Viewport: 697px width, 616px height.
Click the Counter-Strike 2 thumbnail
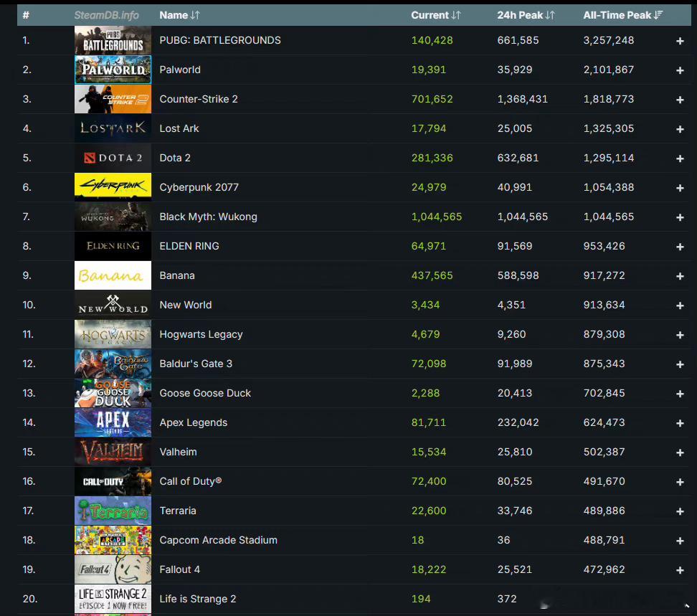pyautogui.click(x=113, y=99)
